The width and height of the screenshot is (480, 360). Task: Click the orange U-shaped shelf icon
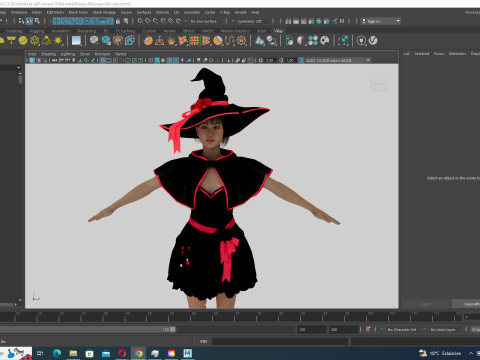click(230, 41)
